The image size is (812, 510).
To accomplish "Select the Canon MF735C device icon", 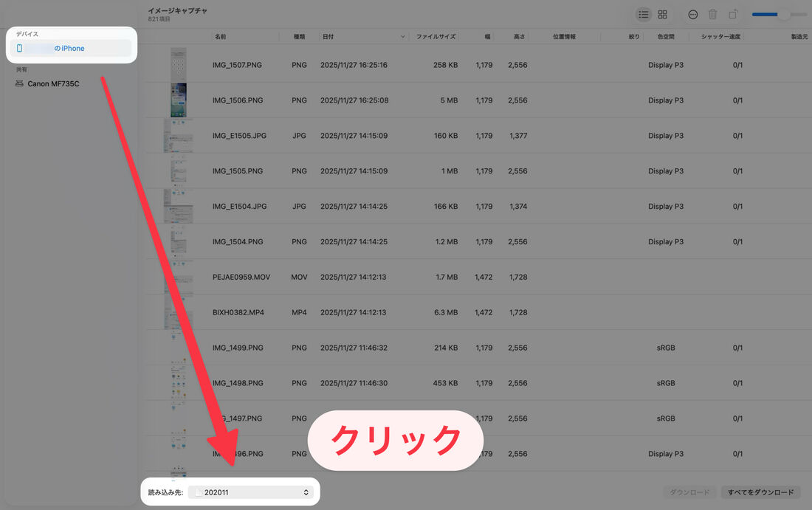I will point(20,83).
